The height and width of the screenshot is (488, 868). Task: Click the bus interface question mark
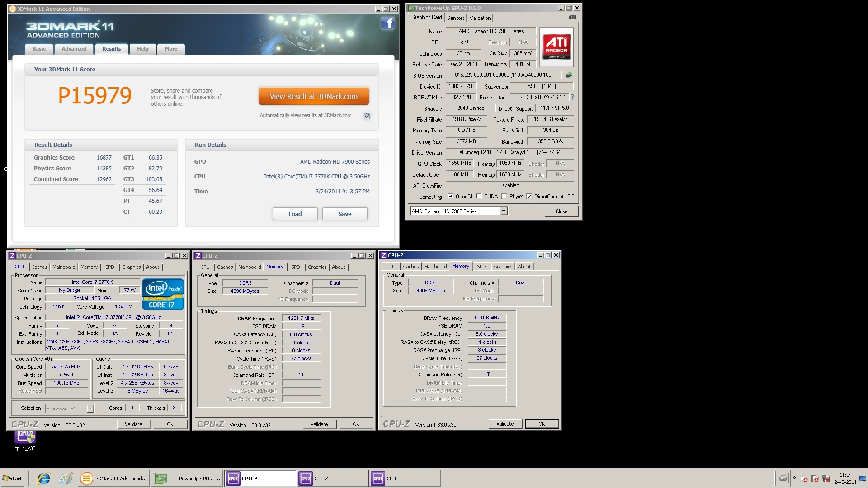coord(572,97)
